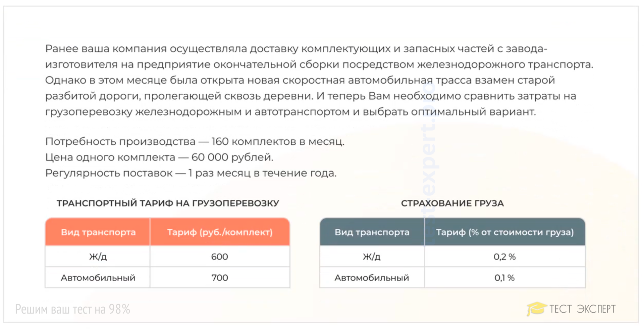Click the line "Регулярность поставок — 1 раз месяц"

(191, 173)
